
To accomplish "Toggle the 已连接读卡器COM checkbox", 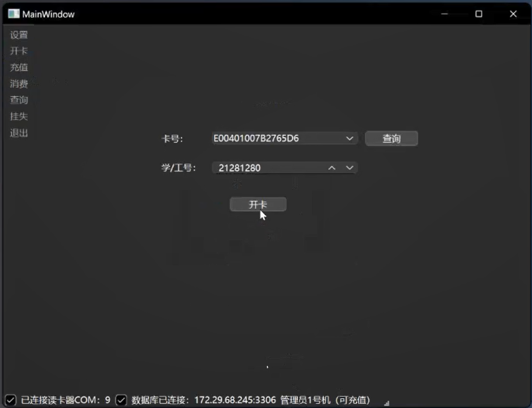I will tap(11, 400).
